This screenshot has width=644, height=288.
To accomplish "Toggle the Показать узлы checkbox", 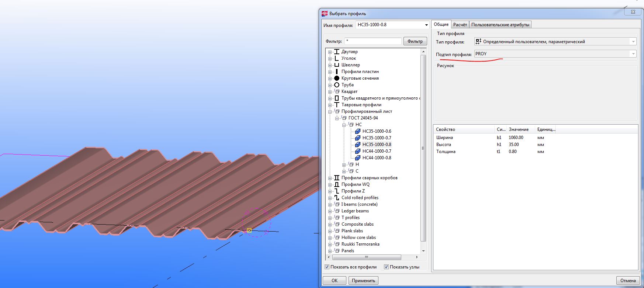I will click(x=386, y=267).
